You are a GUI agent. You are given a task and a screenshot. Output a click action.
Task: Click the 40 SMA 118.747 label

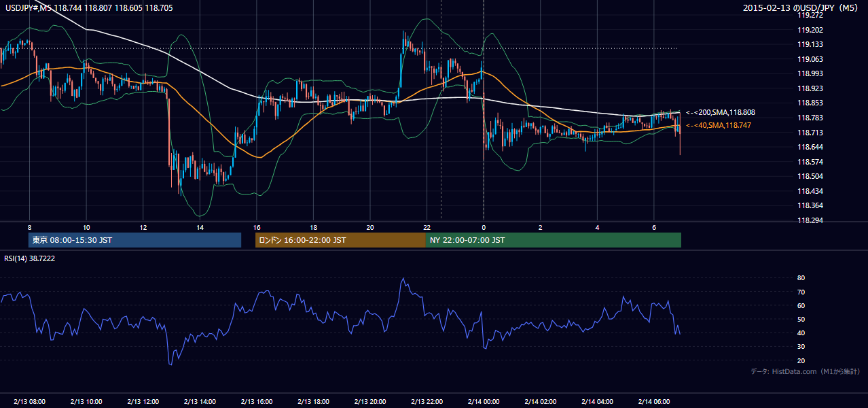719,125
